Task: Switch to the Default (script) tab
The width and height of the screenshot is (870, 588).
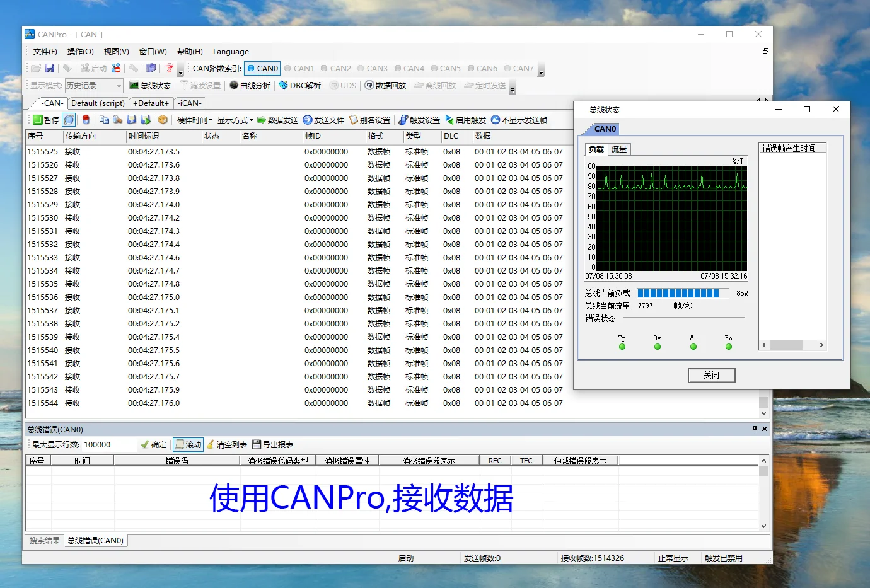Action: (98, 103)
